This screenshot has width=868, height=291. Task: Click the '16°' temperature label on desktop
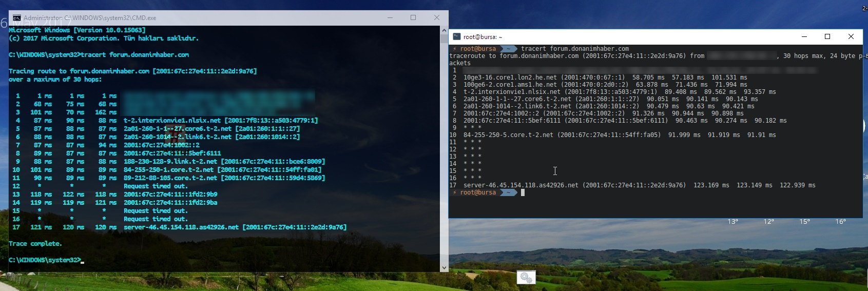click(840, 222)
